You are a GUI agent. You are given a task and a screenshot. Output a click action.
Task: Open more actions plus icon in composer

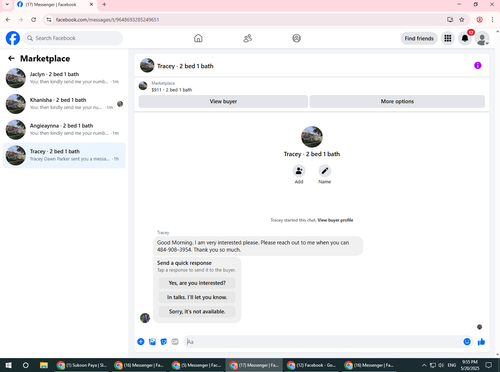coord(141,342)
